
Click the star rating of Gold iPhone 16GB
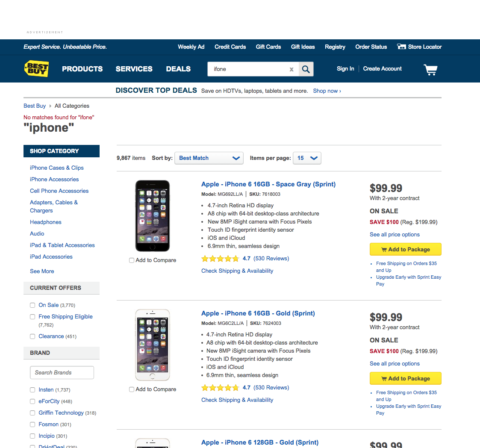[220, 388]
